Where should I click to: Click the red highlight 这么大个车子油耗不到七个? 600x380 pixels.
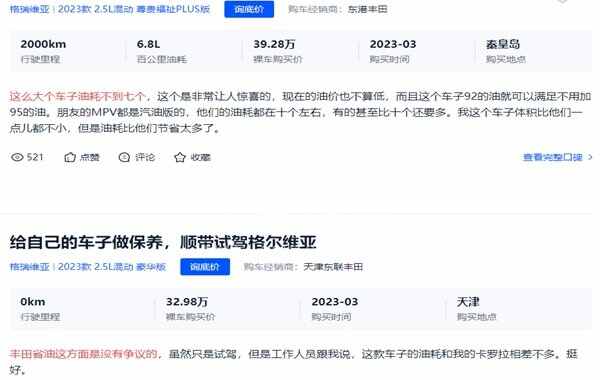(x=77, y=96)
